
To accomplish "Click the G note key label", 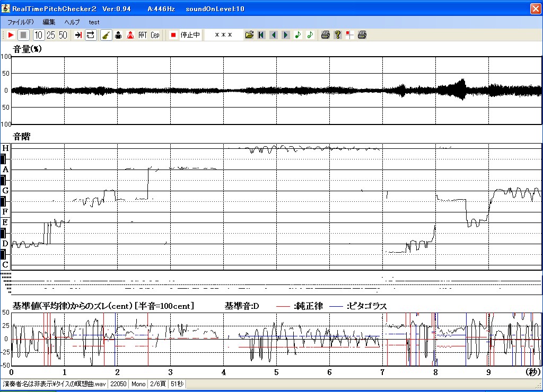I will [x=5, y=191].
